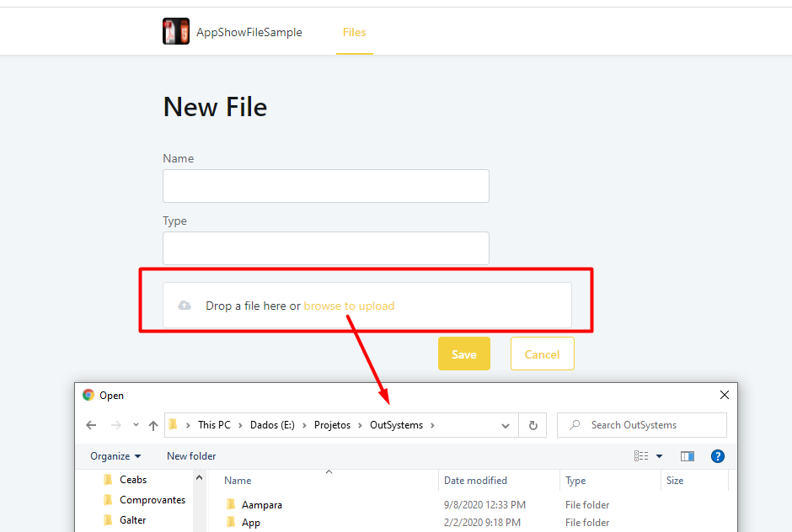The image size is (792, 532).
Task: Create a New folder
Action: tap(191, 455)
